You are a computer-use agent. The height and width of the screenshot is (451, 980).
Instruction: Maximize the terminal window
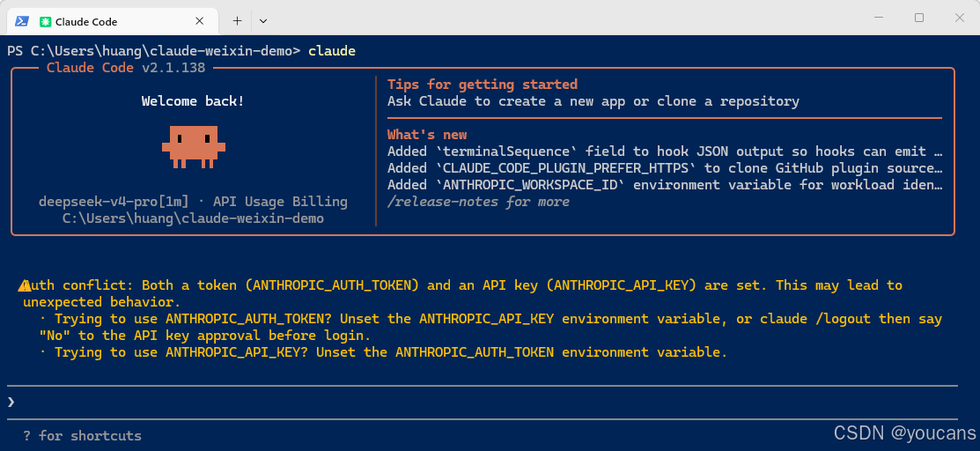pyautogui.click(x=918, y=18)
